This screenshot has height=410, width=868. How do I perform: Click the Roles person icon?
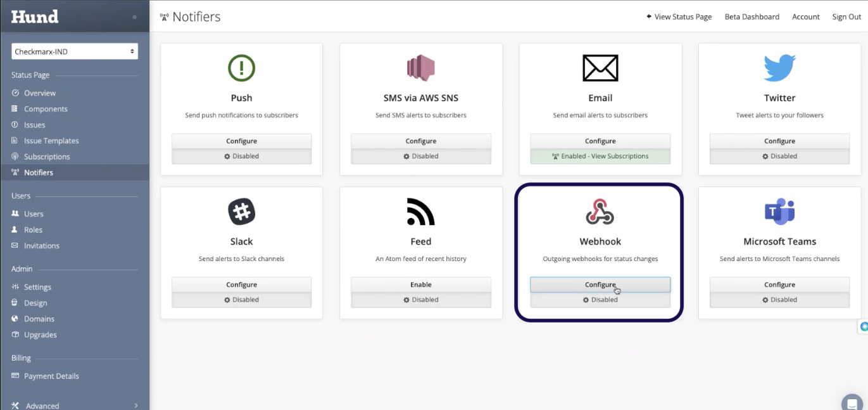click(15, 229)
